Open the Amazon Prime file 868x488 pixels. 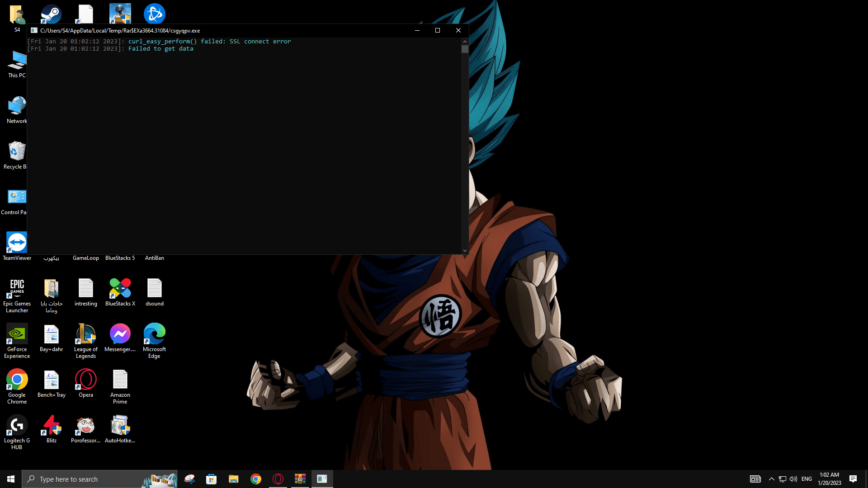click(120, 387)
